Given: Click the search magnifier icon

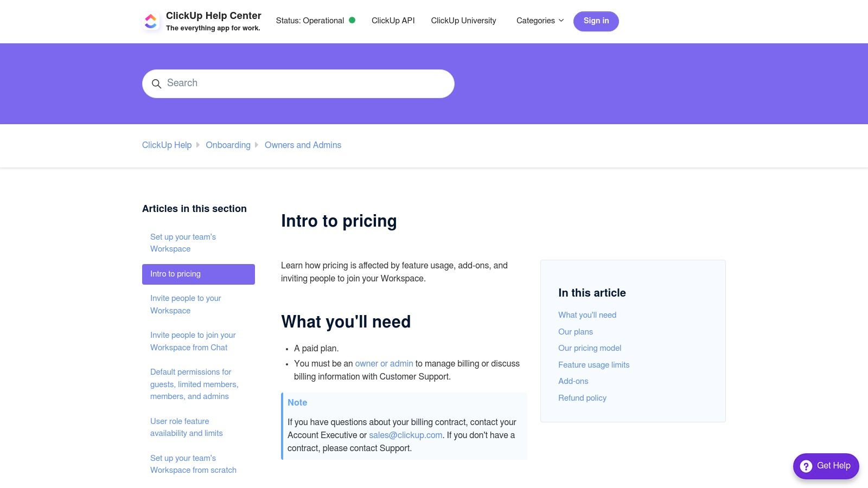Looking at the screenshot, I should 156,84.
